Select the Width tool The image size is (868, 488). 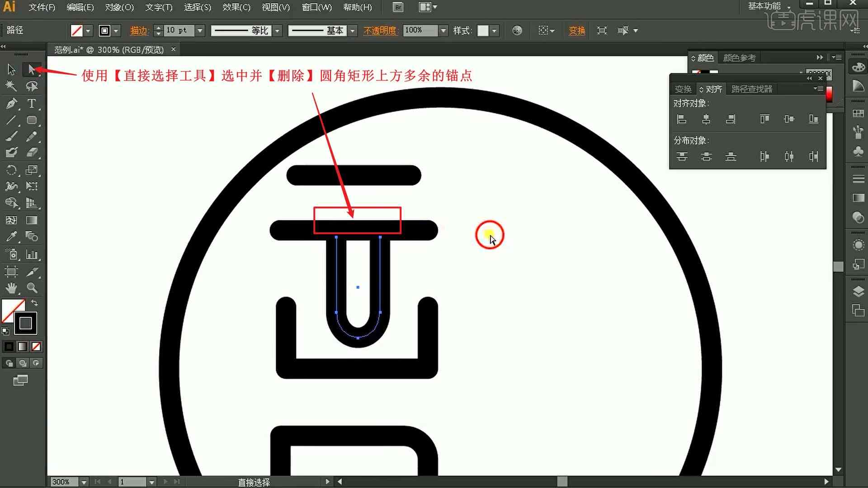coord(11,186)
